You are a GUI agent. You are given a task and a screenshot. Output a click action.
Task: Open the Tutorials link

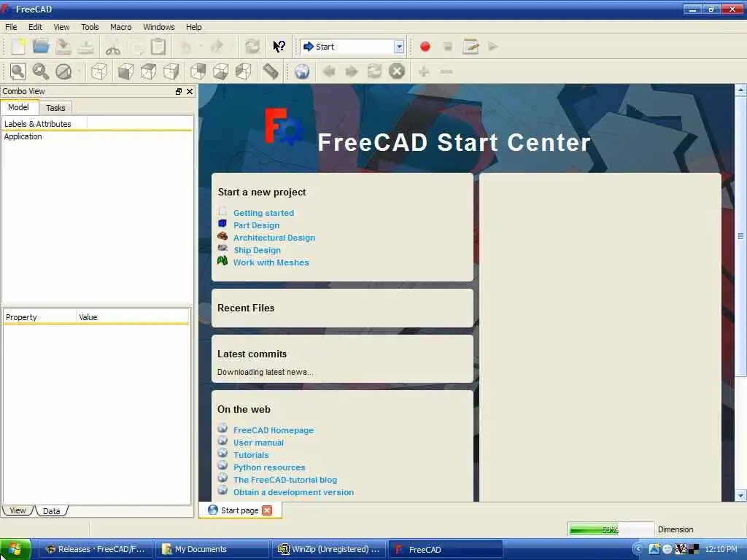click(251, 455)
